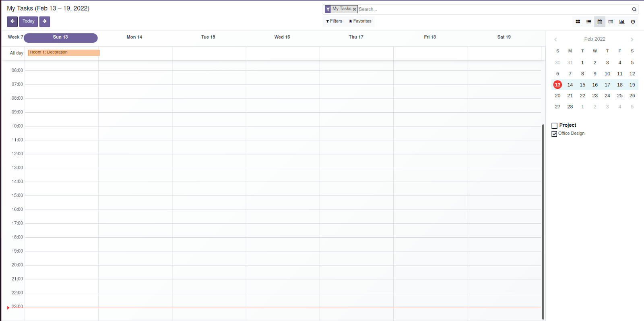Open the Room 1: Decoration all-day task
The height and width of the screenshot is (321, 644).
64,53
